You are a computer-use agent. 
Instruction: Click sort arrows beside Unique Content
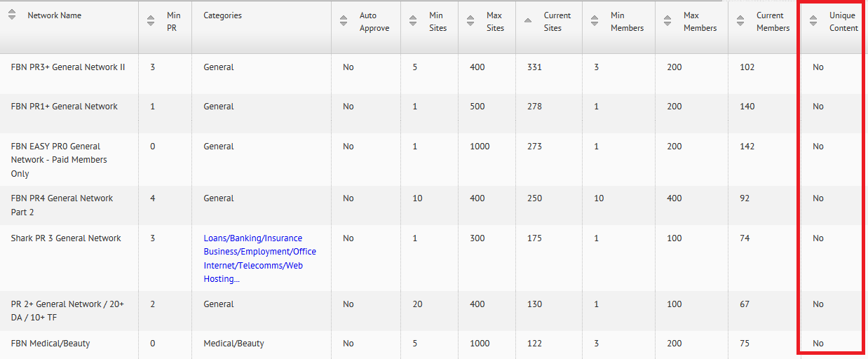pos(813,21)
